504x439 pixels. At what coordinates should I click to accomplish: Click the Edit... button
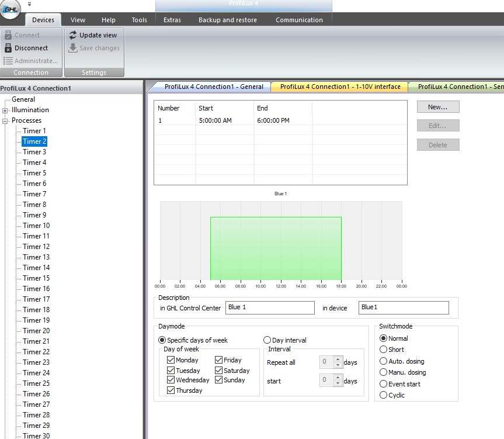[x=438, y=126]
